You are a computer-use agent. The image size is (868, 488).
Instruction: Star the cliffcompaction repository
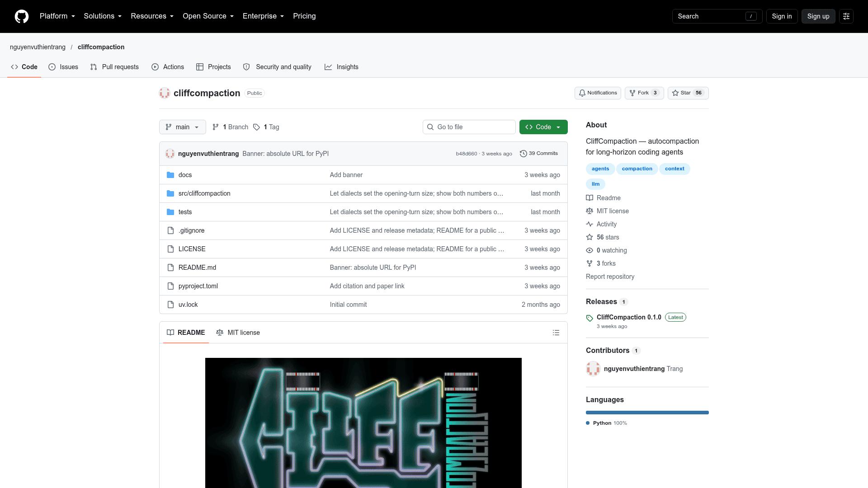pyautogui.click(x=688, y=93)
